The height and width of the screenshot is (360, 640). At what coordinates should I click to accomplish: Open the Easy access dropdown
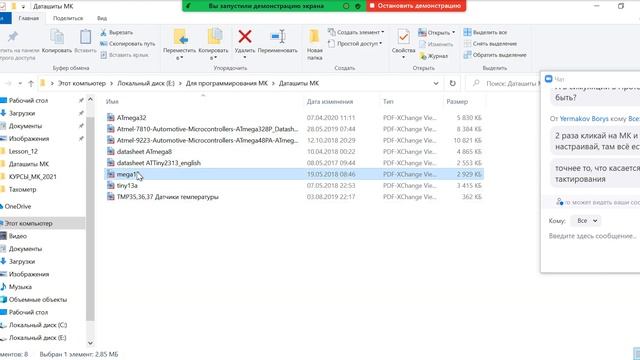click(355, 43)
